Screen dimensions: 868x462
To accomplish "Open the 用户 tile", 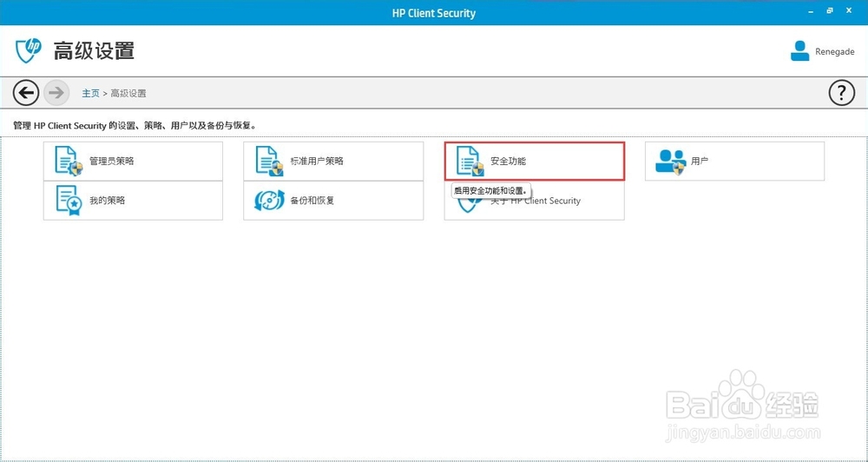I will click(734, 162).
